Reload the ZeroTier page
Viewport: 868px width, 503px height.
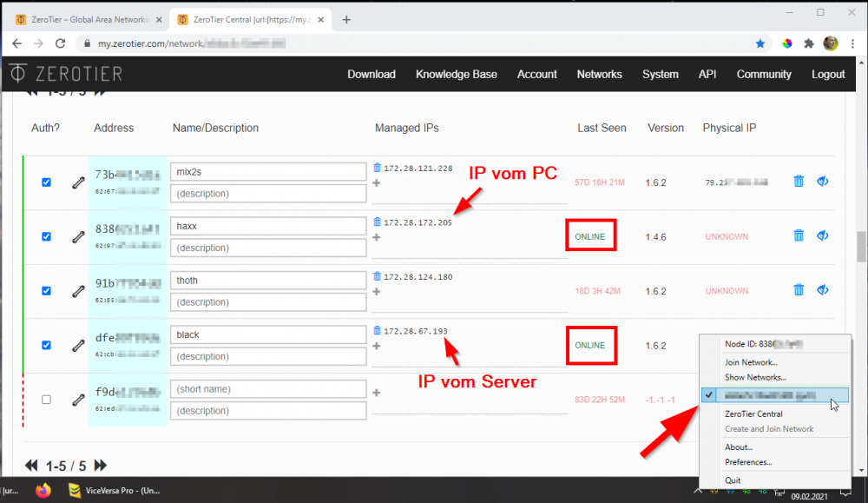pos(61,43)
